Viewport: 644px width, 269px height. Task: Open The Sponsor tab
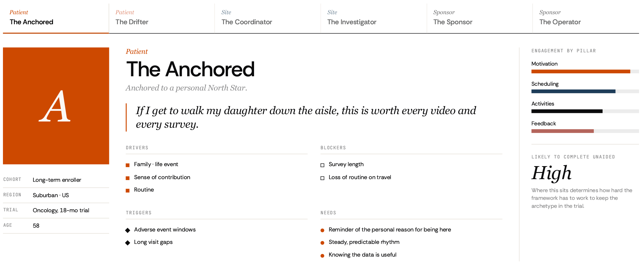[x=479, y=18]
